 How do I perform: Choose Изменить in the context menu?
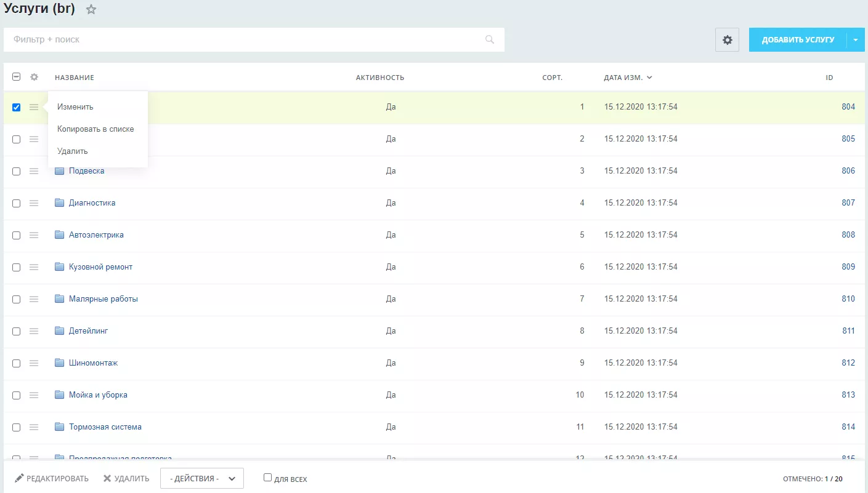coord(75,107)
